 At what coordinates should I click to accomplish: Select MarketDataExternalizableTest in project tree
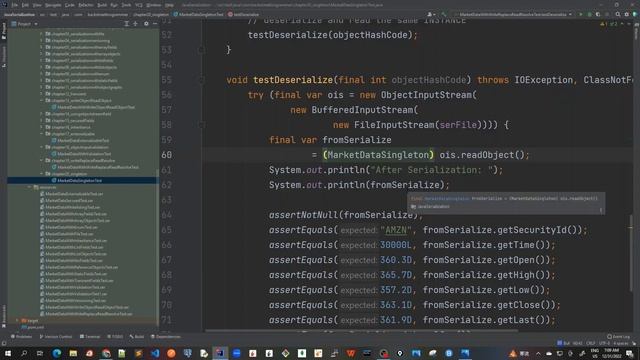coord(83,140)
